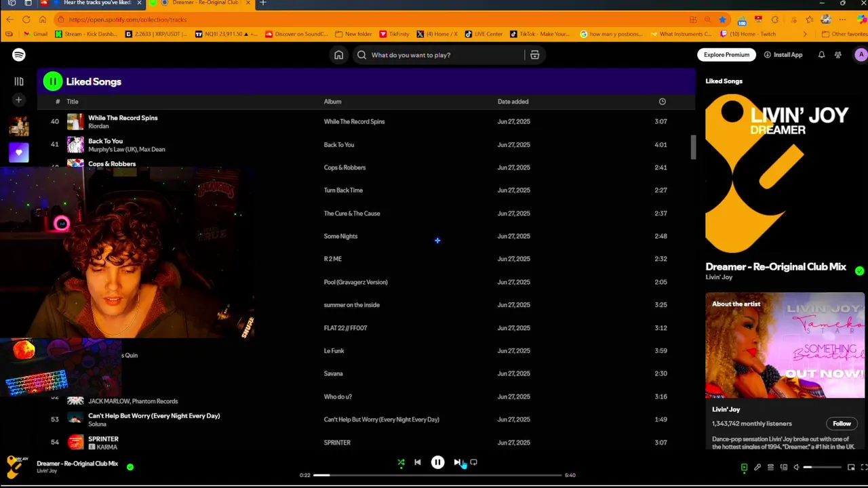This screenshot has width=868, height=488.
Task: Pause playback in the bottom player bar
Action: (437, 462)
